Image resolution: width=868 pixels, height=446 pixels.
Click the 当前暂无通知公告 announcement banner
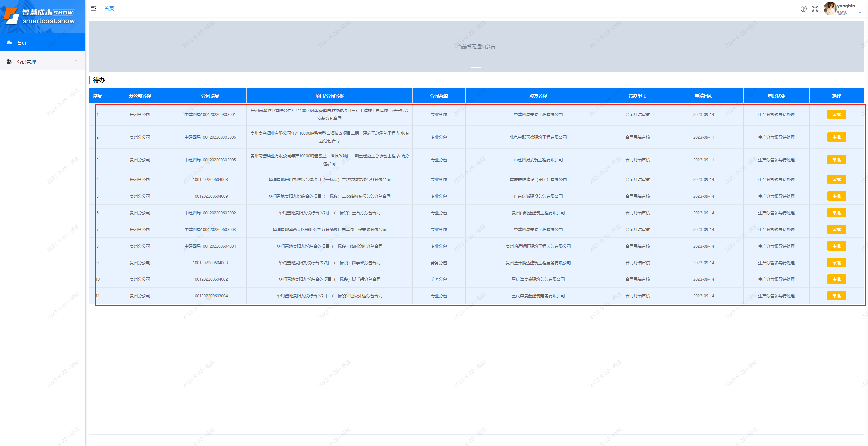click(476, 46)
